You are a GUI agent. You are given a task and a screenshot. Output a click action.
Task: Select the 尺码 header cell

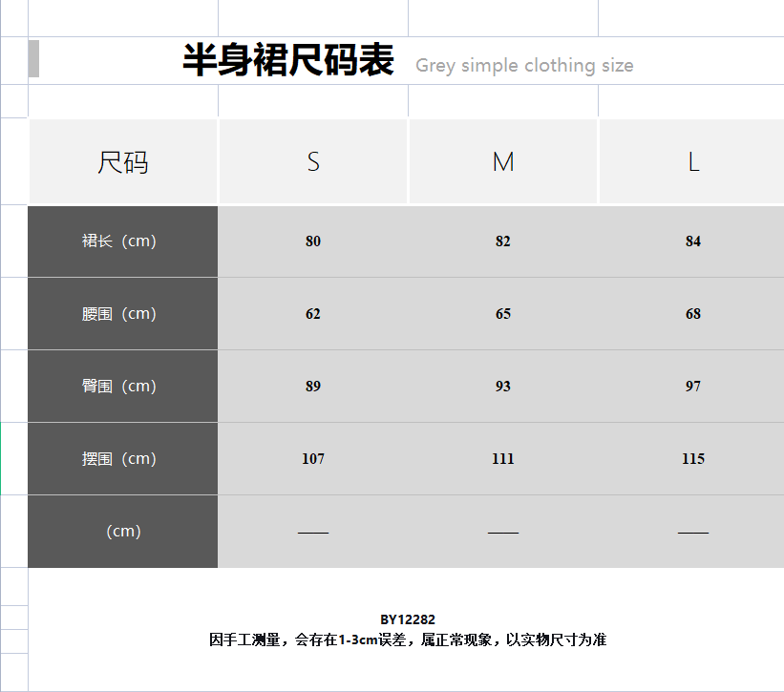[123, 162]
